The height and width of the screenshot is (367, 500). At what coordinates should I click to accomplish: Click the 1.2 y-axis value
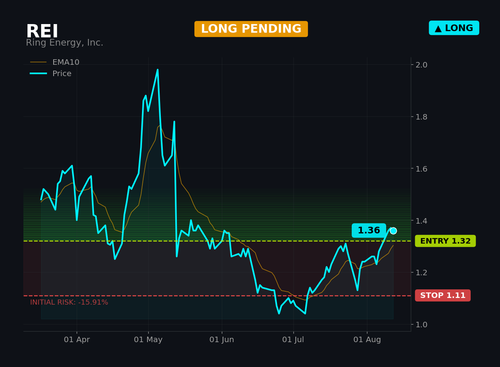tap(421, 273)
